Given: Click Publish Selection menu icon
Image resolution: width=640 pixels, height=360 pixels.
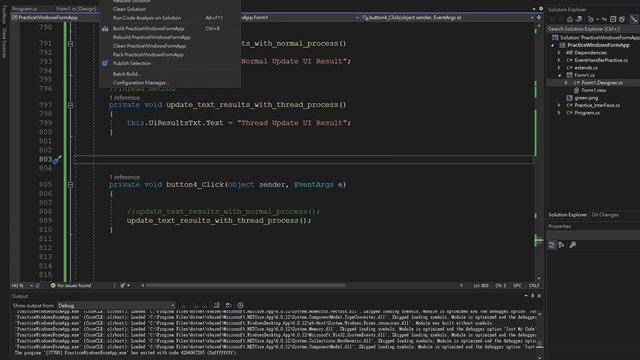Looking at the screenshot, I should pos(105,63).
